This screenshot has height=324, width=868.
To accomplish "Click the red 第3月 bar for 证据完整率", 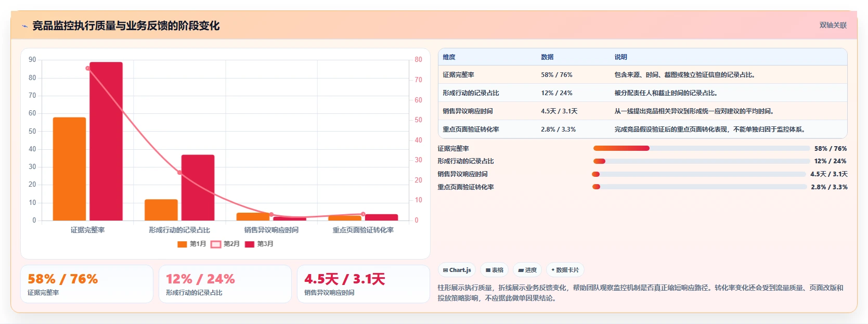I will point(106,141).
